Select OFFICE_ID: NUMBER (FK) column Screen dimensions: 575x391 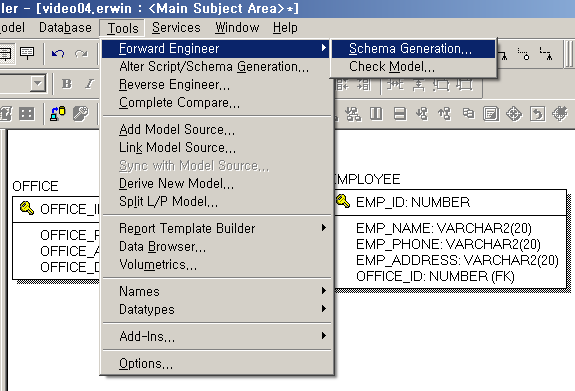click(x=435, y=276)
